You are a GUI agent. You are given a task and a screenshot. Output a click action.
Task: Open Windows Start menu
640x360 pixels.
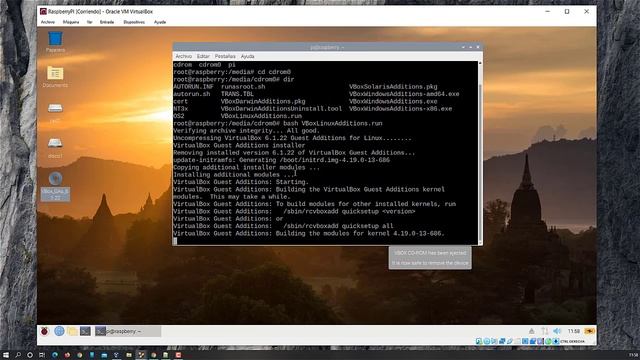(x=6, y=355)
